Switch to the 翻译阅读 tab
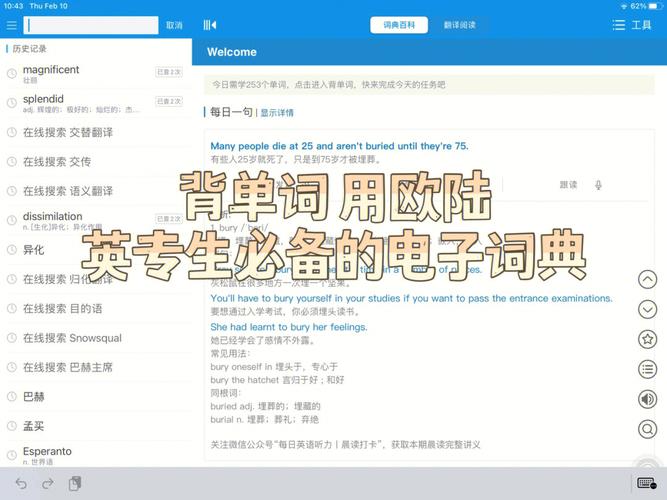The image size is (667, 500). pyautogui.click(x=459, y=25)
